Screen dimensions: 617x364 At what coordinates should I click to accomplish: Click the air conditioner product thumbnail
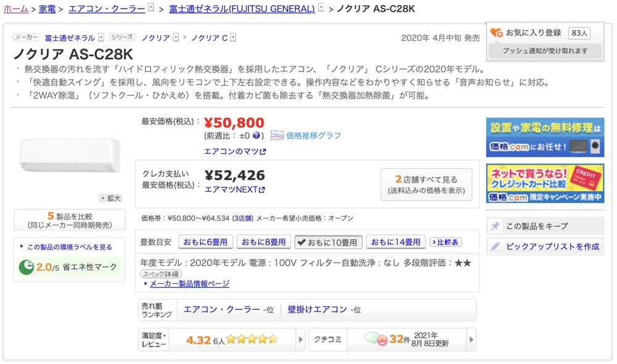click(70, 155)
